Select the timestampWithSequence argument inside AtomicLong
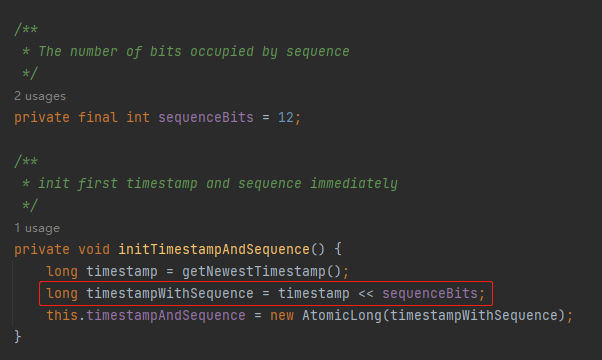Screen dimensions: 602x360 pos(474,315)
